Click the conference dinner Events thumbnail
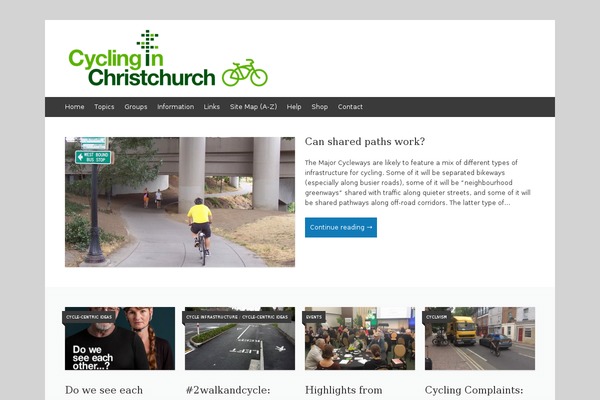 coord(360,338)
